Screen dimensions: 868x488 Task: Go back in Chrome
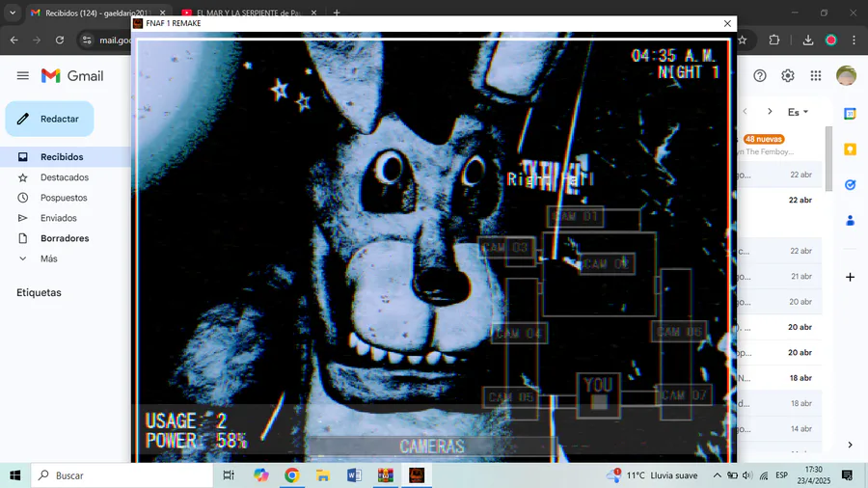pyautogui.click(x=14, y=40)
